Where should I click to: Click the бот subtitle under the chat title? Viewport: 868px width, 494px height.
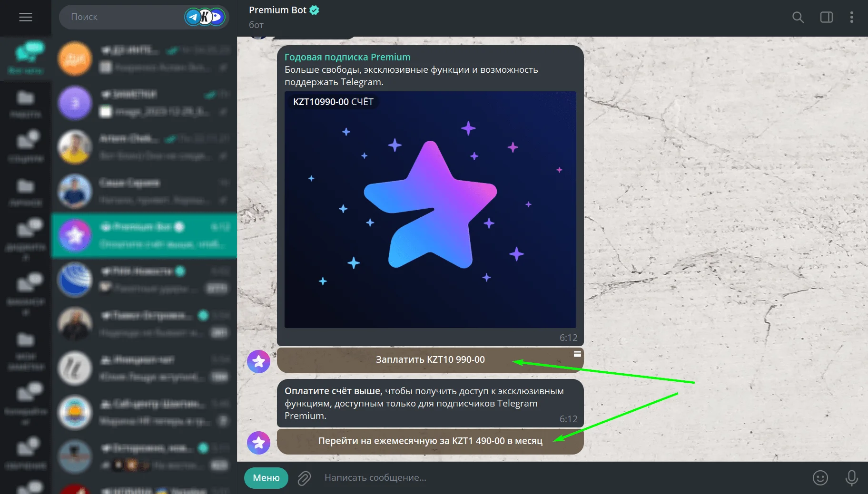tap(256, 25)
